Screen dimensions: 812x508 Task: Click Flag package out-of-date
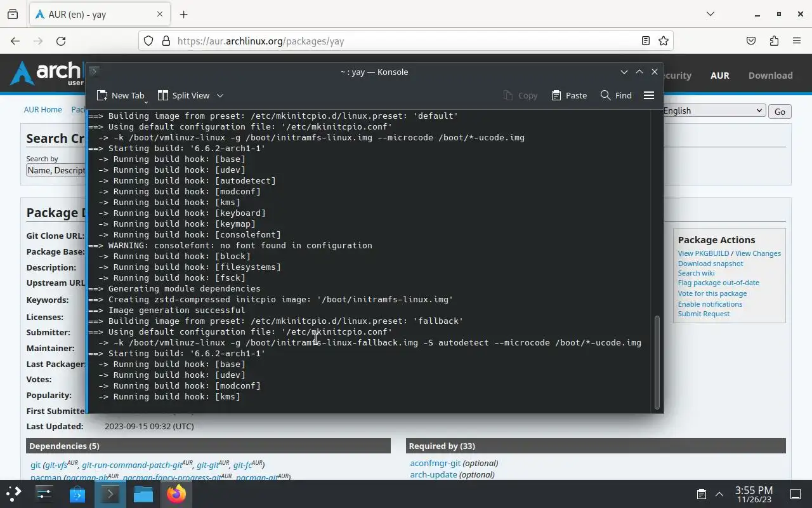pos(718,283)
